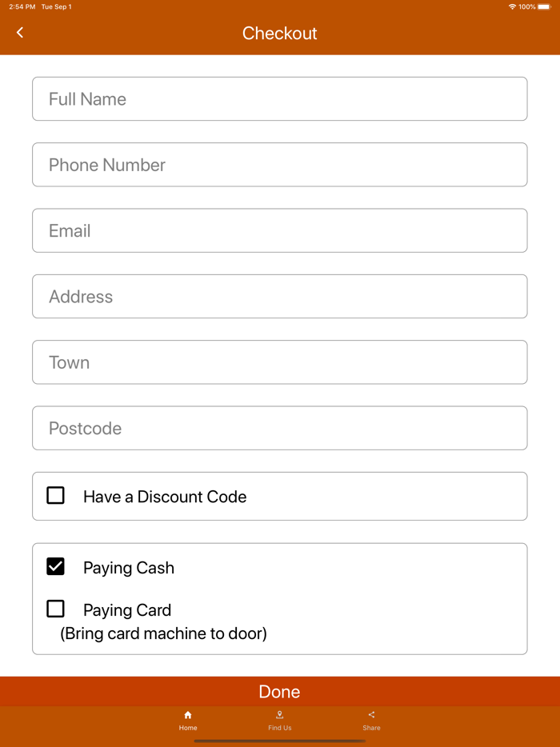Enable the Paying Card checkbox

[55, 609]
